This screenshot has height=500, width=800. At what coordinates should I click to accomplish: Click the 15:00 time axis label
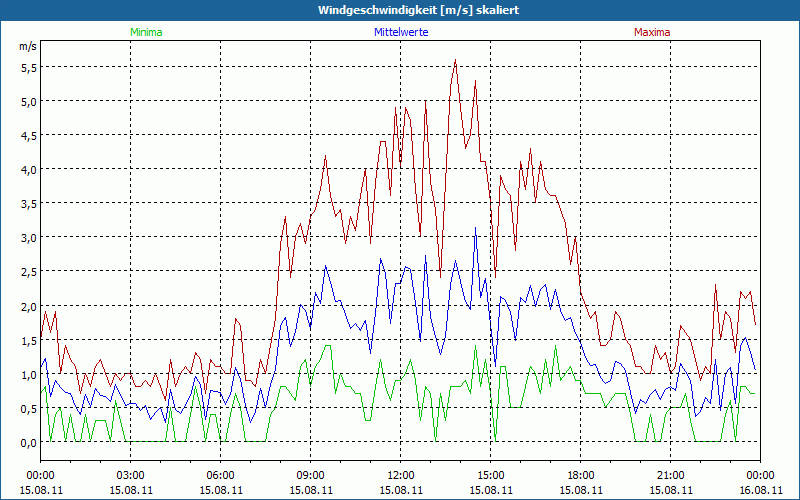click(x=491, y=476)
